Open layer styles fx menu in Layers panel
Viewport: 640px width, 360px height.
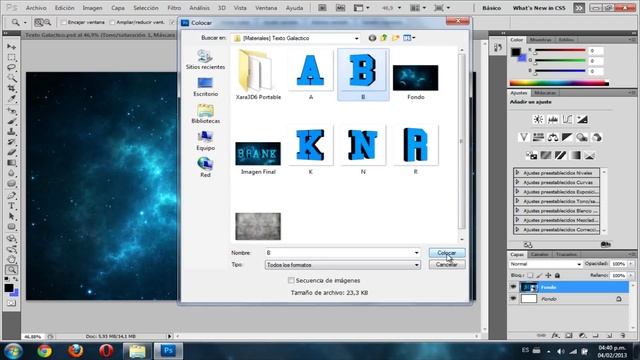tap(555, 336)
